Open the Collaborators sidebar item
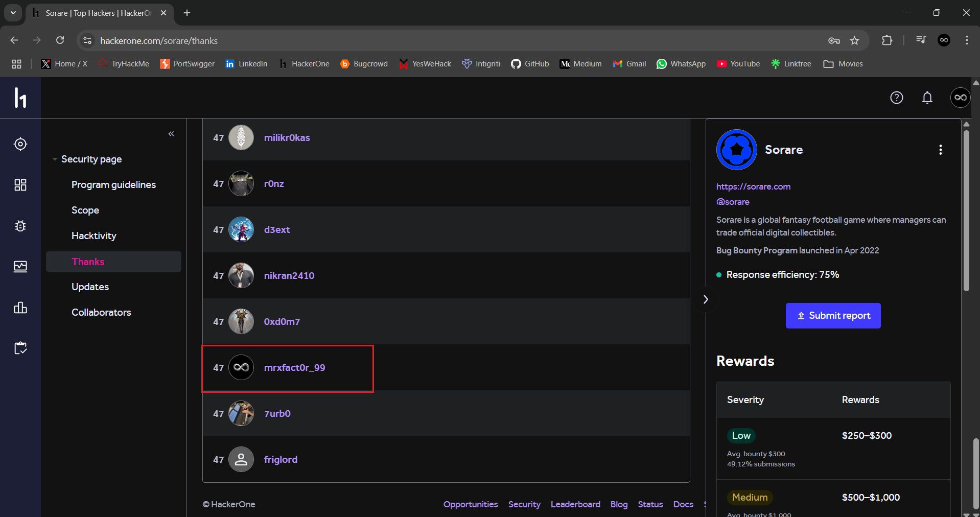Image resolution: width=980 pixels, height=517 pixels. [101, 313]
